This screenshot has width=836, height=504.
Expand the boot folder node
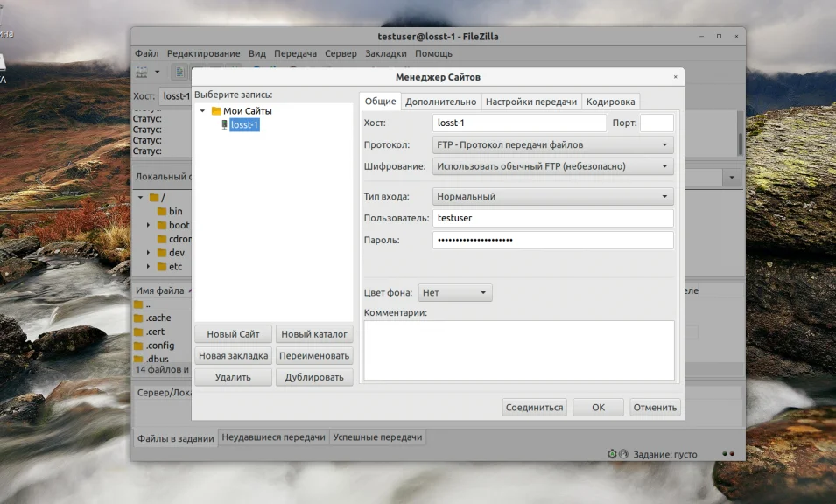148,225
